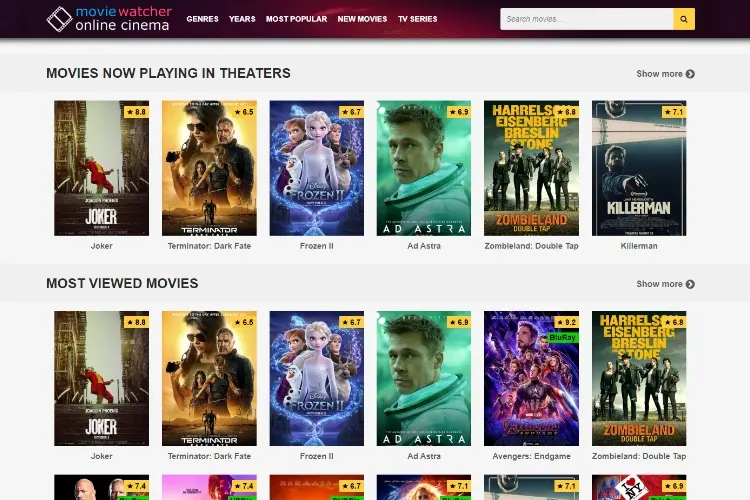Screen dimensions: 750x500
Task: Focus the Search movies input field
Action: 587,19
